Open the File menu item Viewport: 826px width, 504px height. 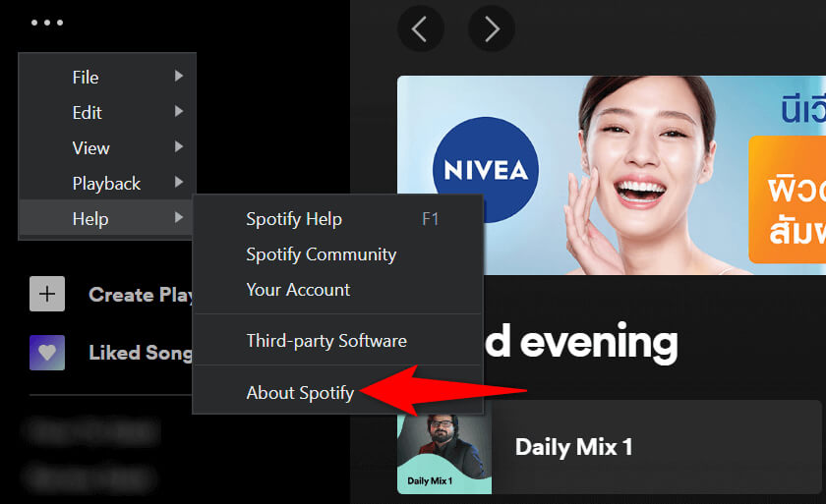(x=107, y=77)
